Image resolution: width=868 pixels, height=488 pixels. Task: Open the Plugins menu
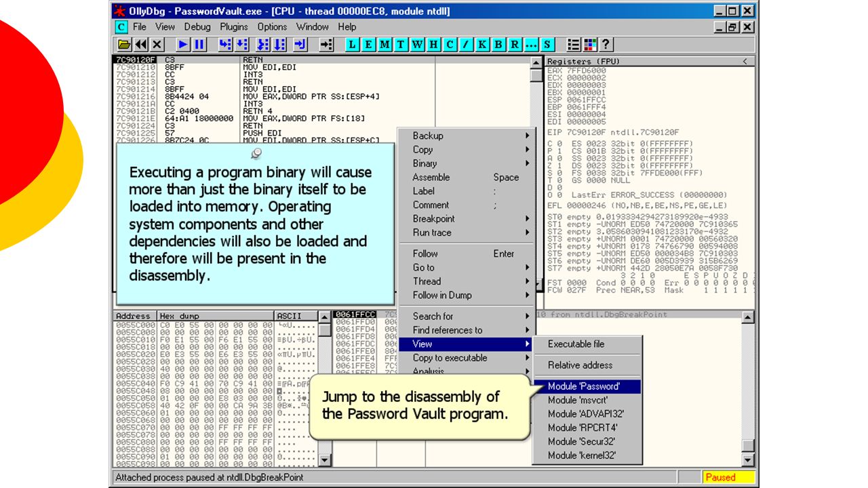click(x=234, y=27)
